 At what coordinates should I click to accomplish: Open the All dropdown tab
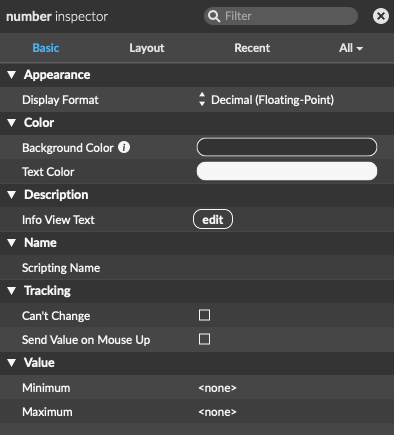tap(351, 48)
